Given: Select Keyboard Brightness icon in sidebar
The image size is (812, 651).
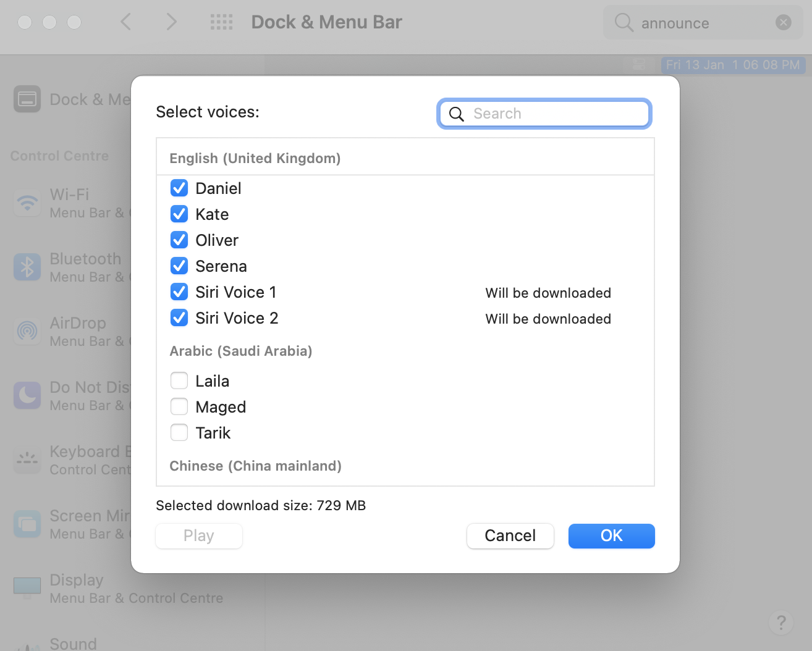Looking at the screenshot, I should (27, 460).
